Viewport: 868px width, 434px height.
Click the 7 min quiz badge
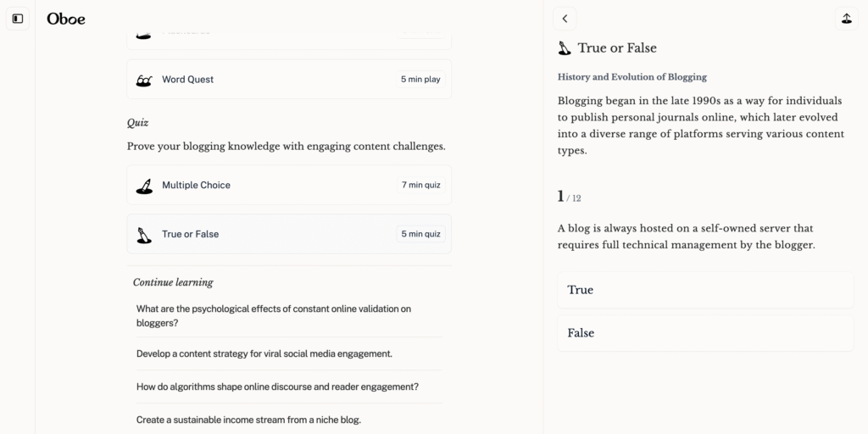coord(420,185)
